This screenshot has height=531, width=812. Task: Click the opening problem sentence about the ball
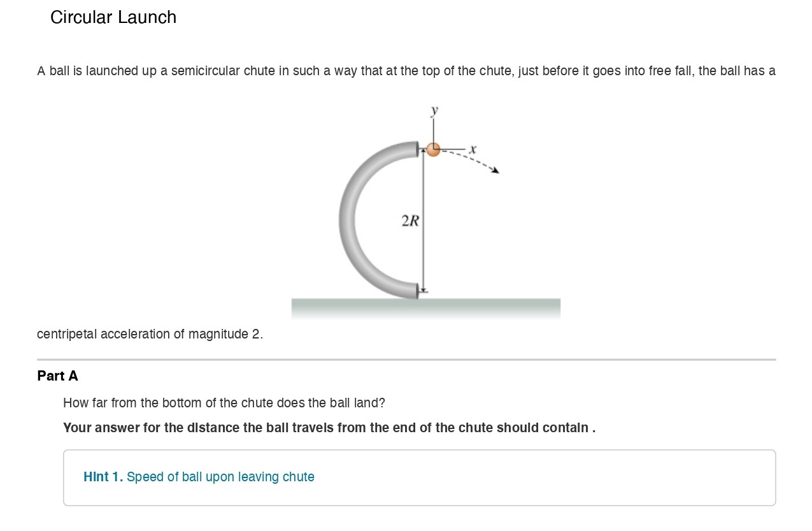(x=406, y=71)
